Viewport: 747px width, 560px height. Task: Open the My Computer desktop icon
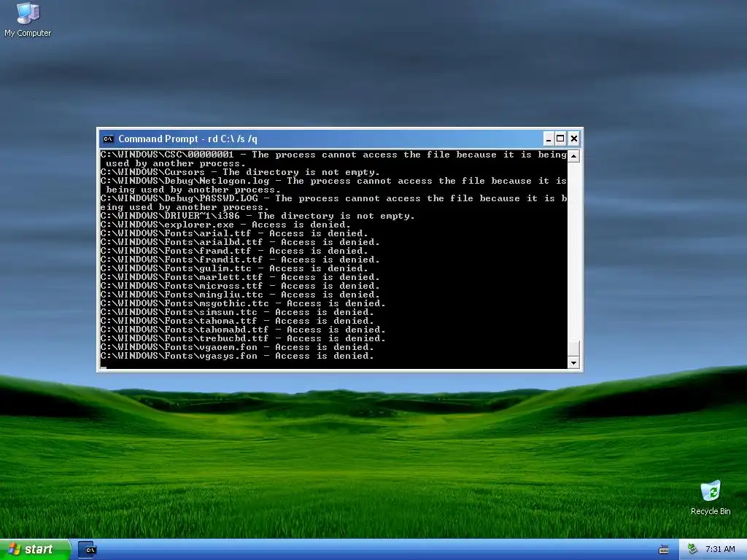[x=28, y=20]
